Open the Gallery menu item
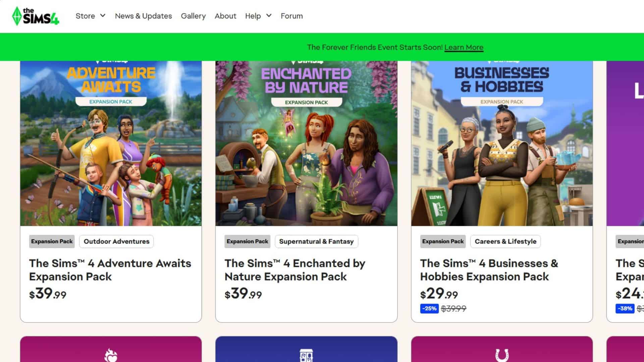The image size is (644, 362). coord(193,16)
